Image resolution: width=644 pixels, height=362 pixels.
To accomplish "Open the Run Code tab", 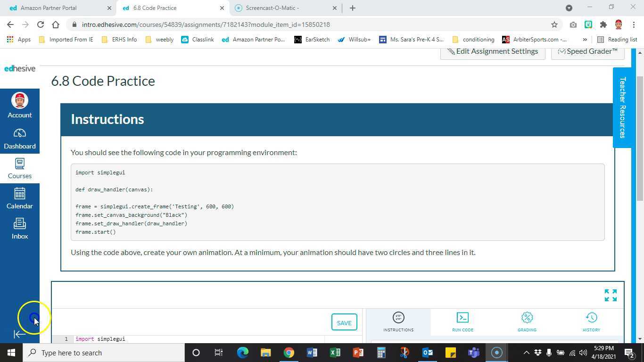I will tap(462, 322).
